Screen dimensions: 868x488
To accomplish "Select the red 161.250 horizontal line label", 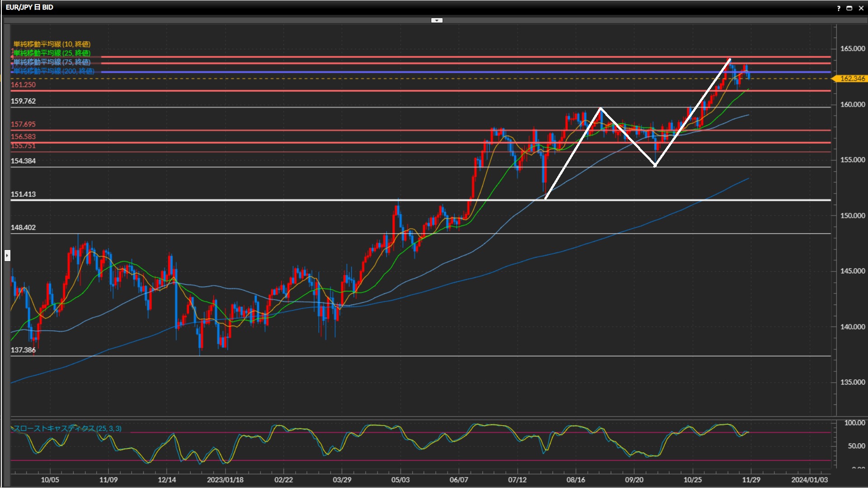I will tap(23, 85).
